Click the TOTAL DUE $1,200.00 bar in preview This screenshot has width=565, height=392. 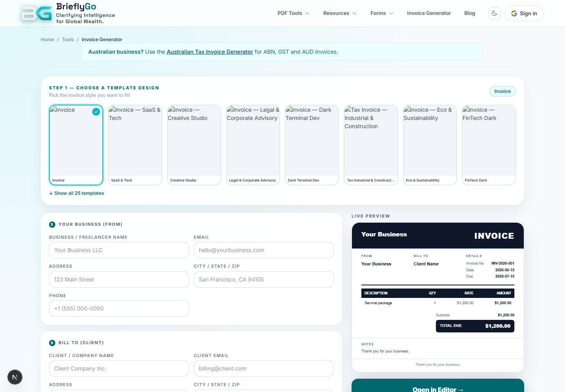[475, 326]
